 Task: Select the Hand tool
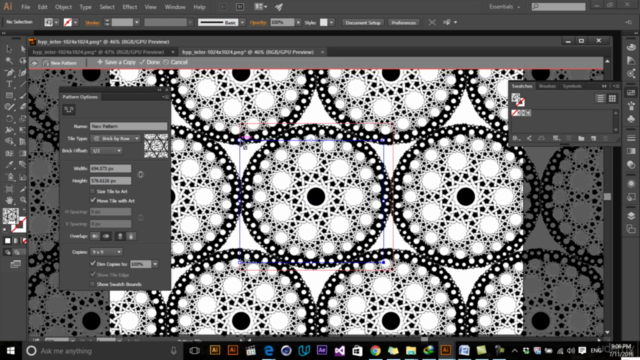[9, 200]
